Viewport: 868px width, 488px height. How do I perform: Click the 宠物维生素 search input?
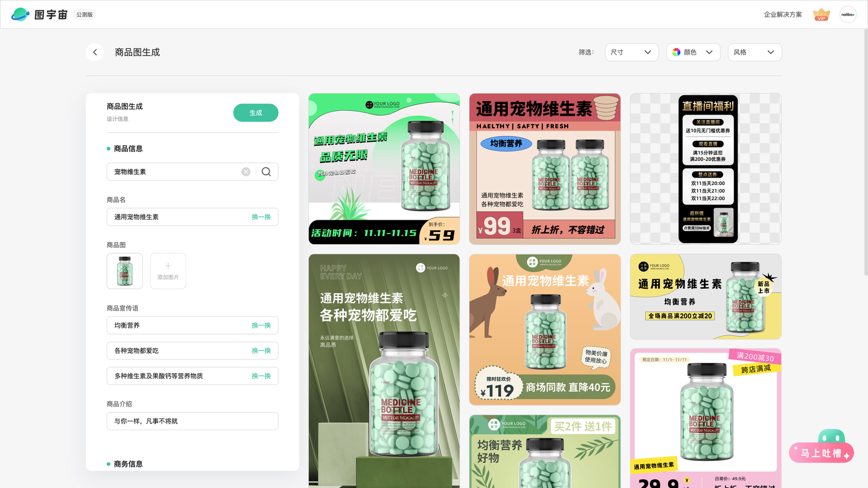(192, 172)
